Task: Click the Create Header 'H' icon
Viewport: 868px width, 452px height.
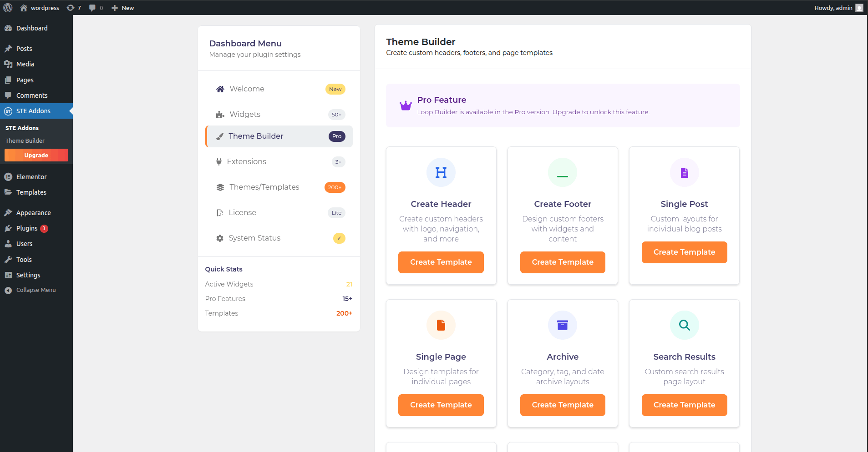Action: (441, 173)
